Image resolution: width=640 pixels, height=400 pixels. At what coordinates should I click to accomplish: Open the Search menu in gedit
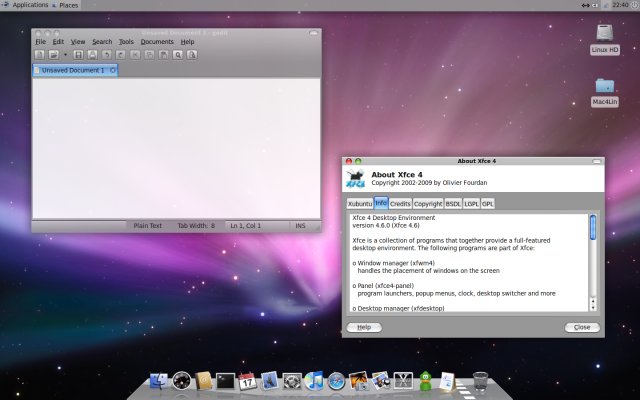[102, 42]
